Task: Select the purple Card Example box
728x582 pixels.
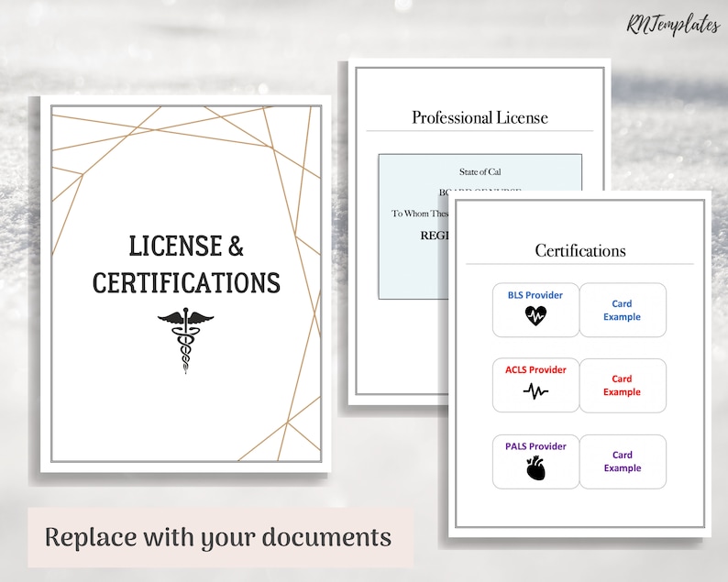Action: (x=623, y=462)
